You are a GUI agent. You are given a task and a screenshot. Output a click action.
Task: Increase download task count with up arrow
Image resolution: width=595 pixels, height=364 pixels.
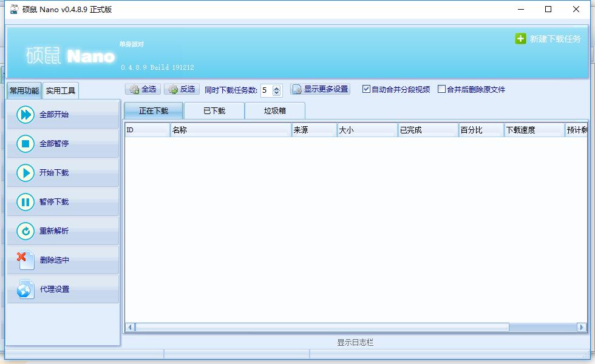tap(277, 87)
